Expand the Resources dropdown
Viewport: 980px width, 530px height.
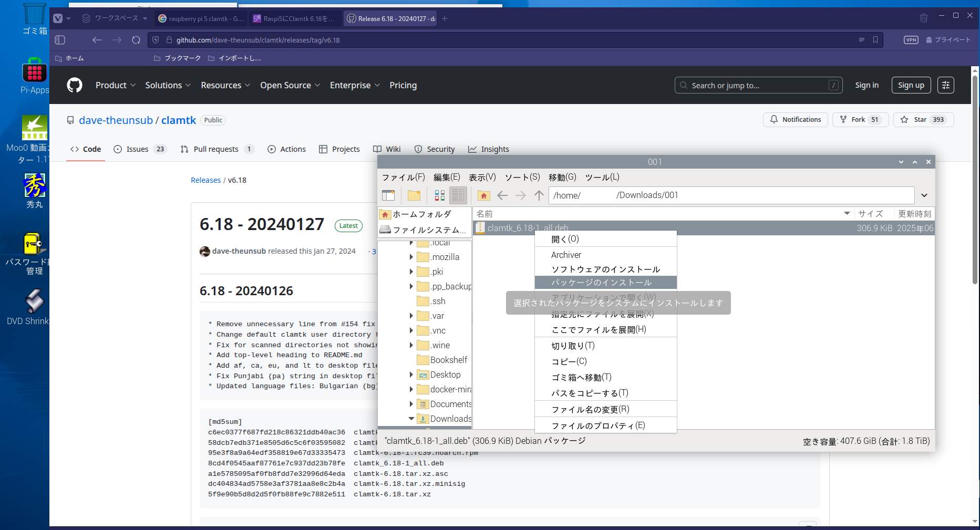(x=225, y=85)
